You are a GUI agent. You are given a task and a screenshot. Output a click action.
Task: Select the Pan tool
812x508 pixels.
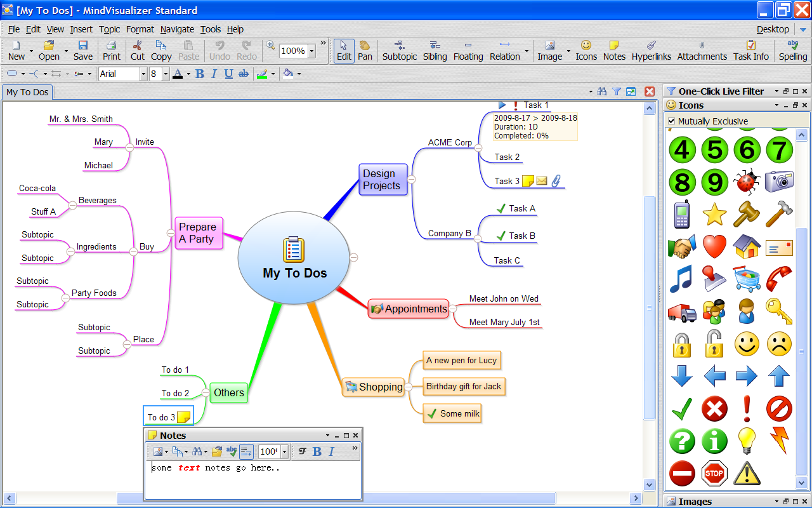(365, 50)
